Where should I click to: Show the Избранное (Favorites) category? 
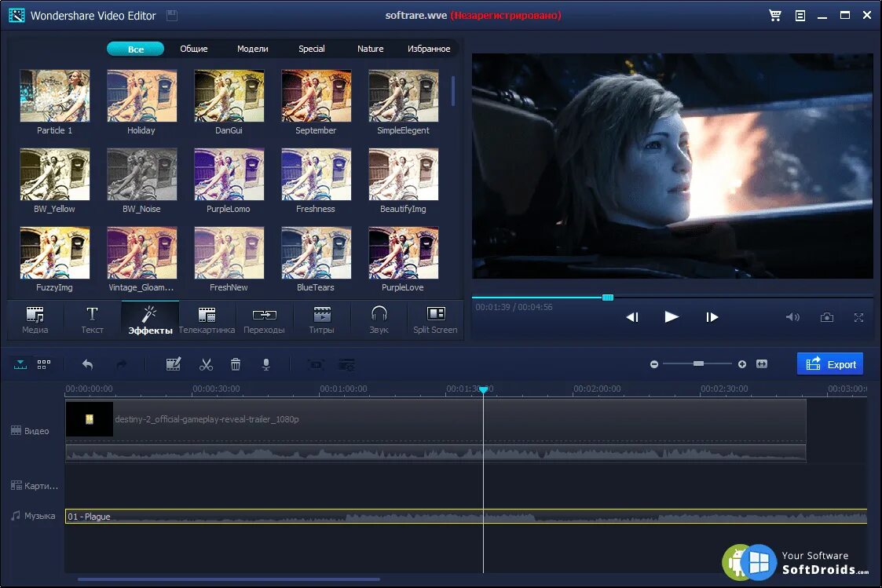pyautogui.click(x=429, y=49)
